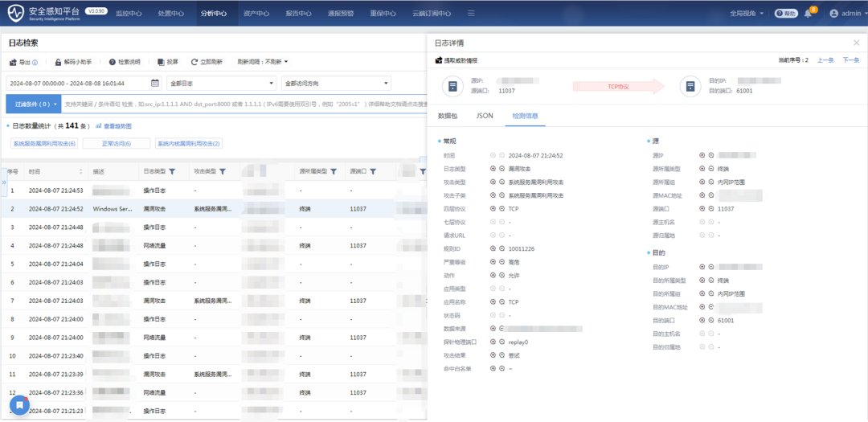
Task: Go to 监控中心 menu
Action: [x=129, y=14]
